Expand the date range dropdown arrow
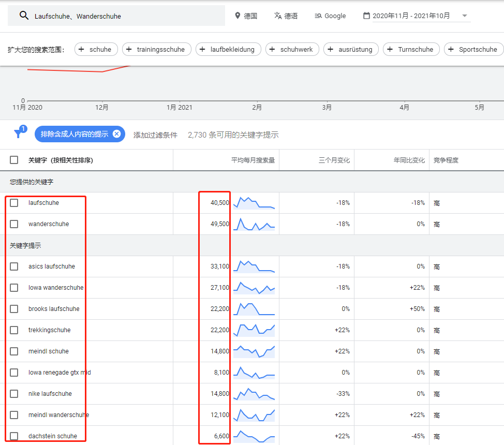Viewport: 504px width, 445px height. tap(465, 16)
